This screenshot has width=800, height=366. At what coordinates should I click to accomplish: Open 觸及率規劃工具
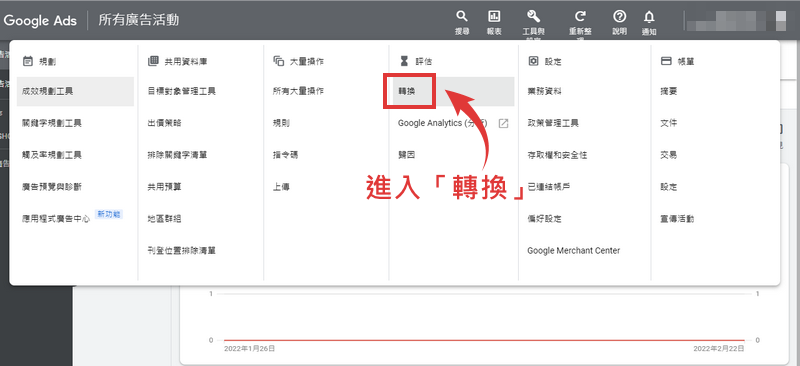(52, 155)
